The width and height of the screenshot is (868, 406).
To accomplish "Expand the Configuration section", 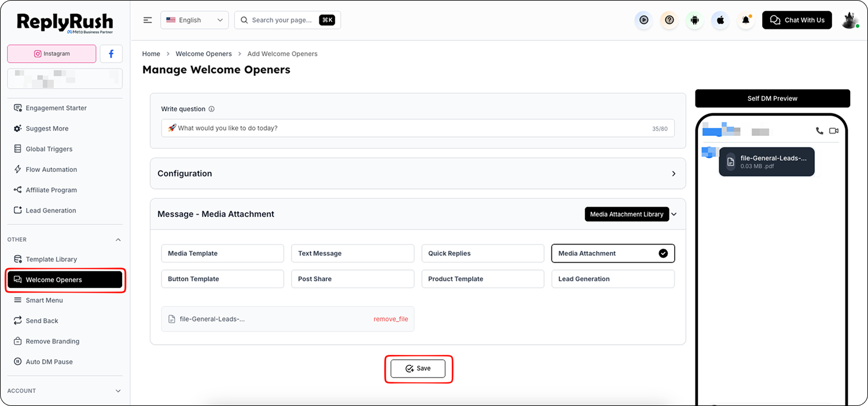I will pos(674,174).
